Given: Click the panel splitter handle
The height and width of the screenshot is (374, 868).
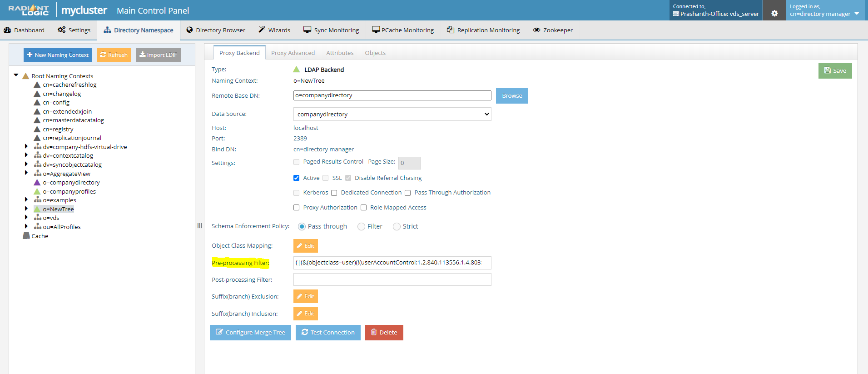Looking at the screenshot, I should [x=199, y=225].
